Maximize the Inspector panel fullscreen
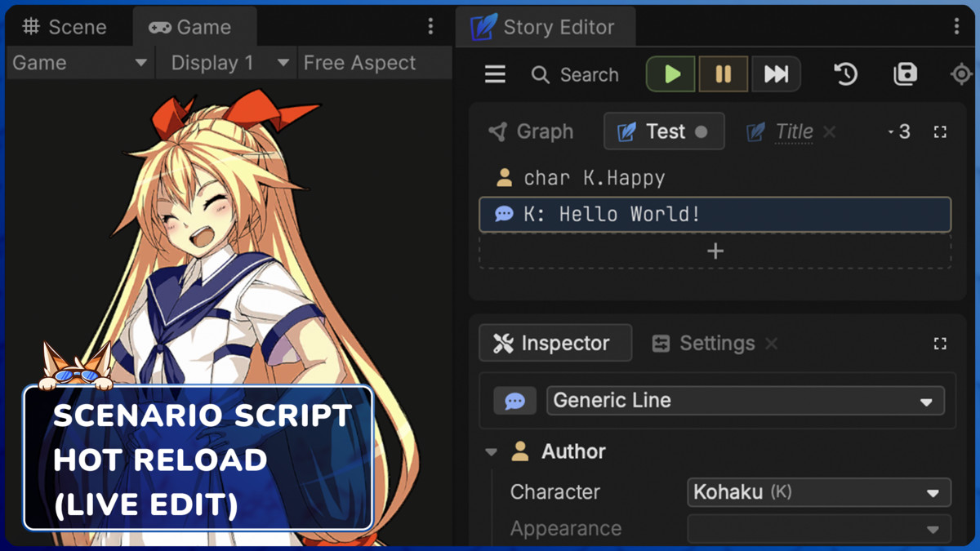 (940, 343)
